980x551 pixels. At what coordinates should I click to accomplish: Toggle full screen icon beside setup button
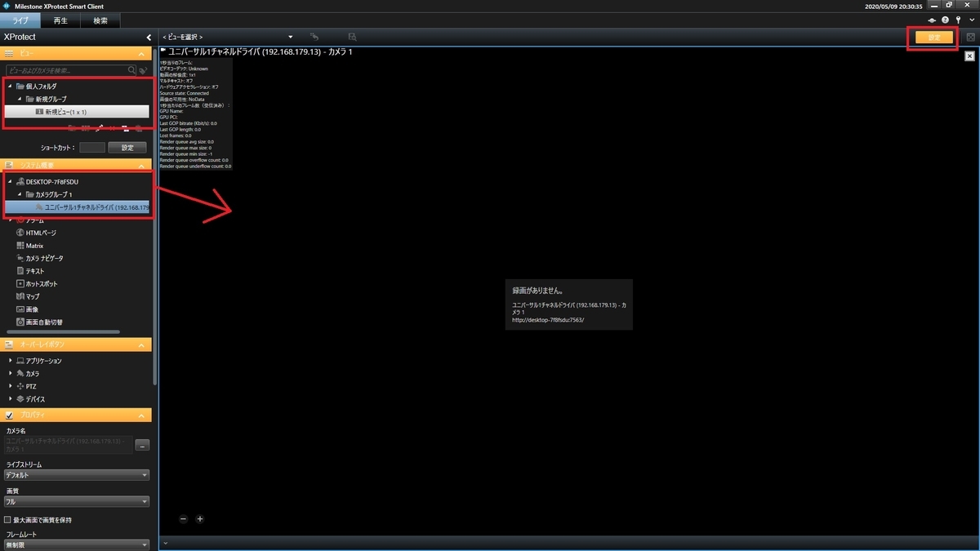pos(970,38)
